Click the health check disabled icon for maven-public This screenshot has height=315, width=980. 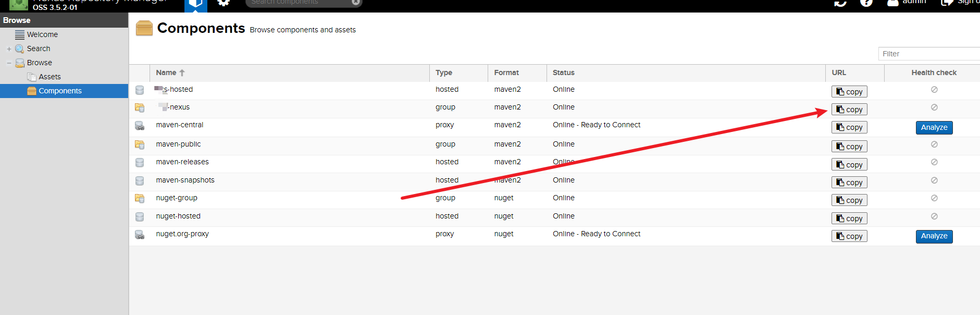tap(934, 144)
